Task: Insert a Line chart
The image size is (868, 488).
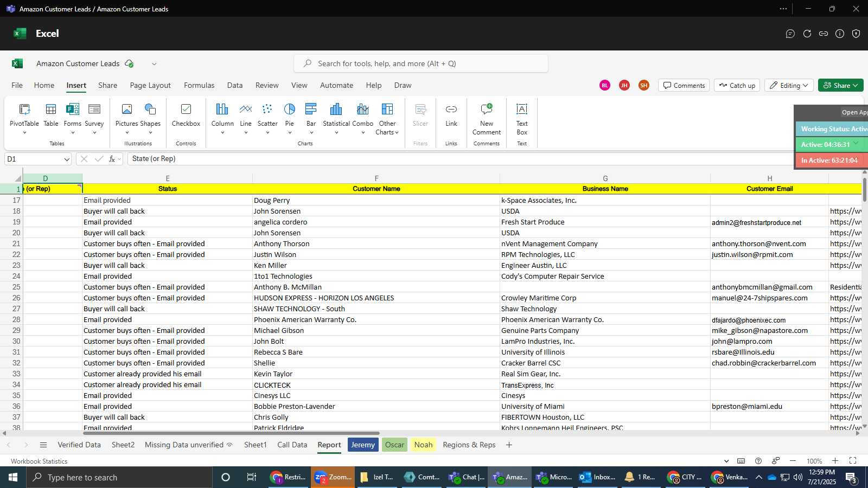Action: pos(246,114)
